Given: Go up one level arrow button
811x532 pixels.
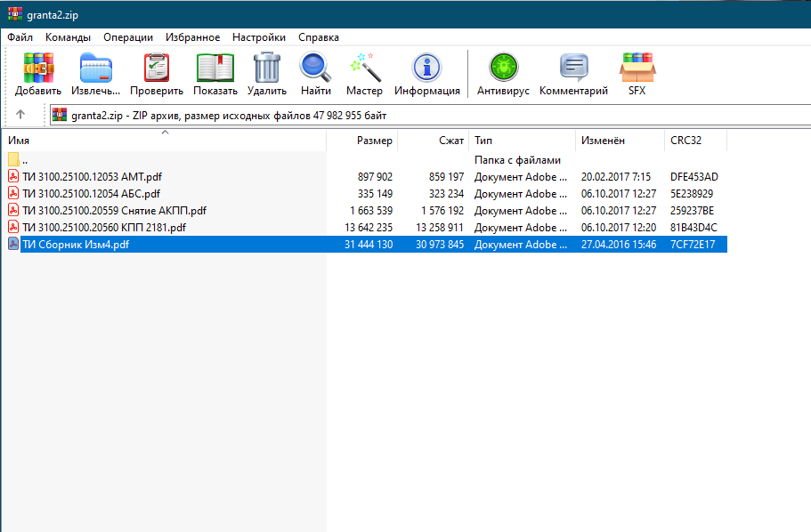Looking at the screenshot, I should click(20, 115).
